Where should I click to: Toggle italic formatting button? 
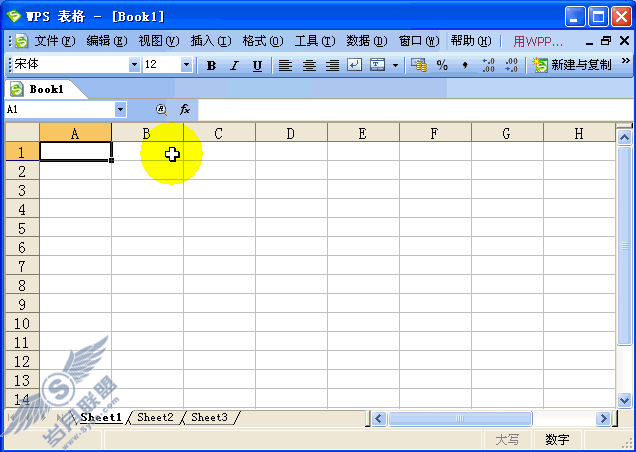(x=234, y=65)
